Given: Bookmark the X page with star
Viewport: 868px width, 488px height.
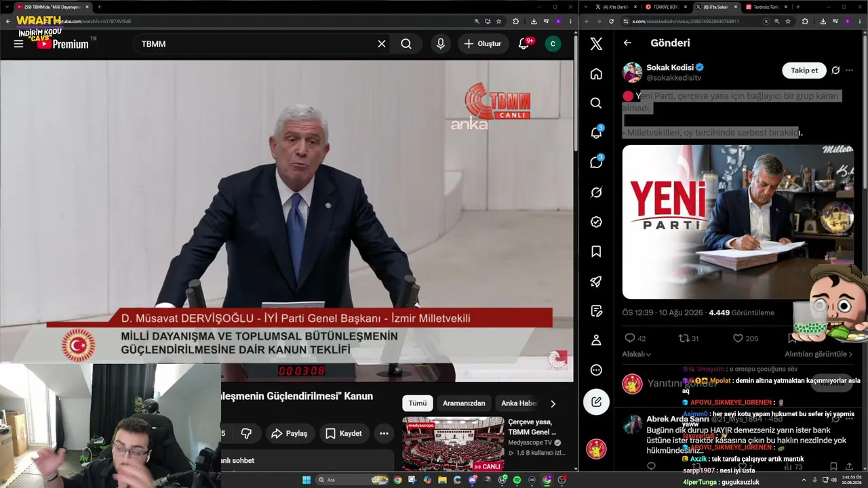Looking at the screenshot, I should (x=788, y=21).
